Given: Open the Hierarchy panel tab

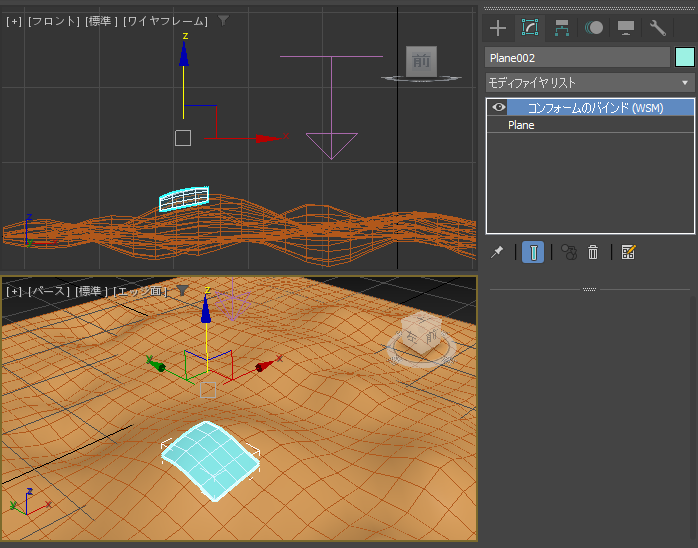Looking at the screenshot, I should pos(562,28).
